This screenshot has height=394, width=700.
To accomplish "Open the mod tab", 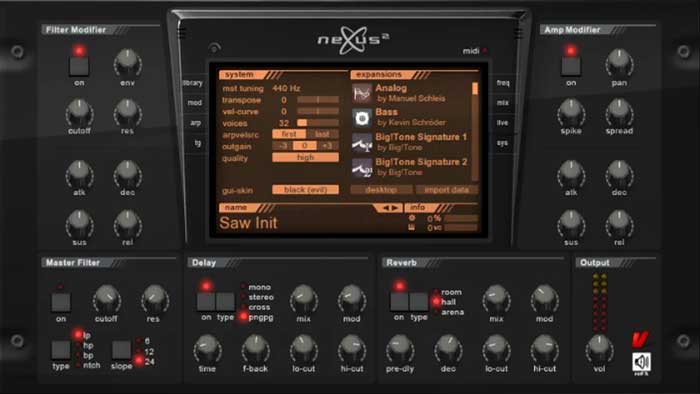I will [x=195, y=103].
